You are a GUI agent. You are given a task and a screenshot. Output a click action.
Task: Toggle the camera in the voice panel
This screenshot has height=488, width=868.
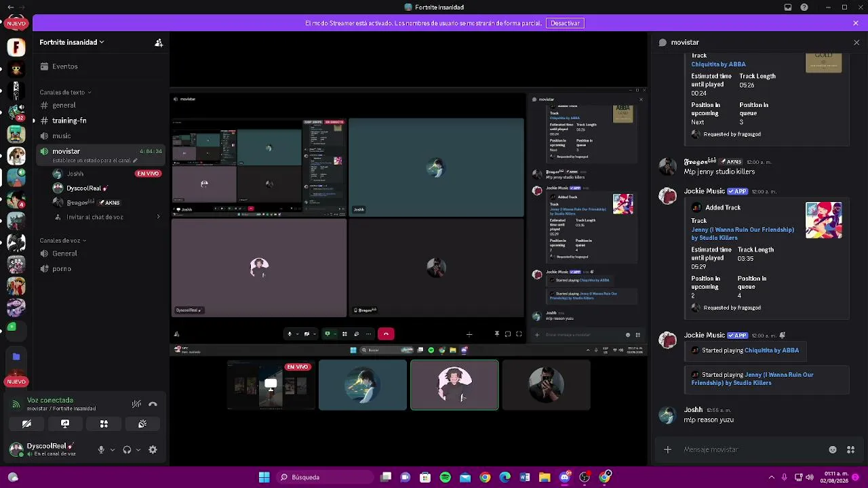[x=26, y=424]
